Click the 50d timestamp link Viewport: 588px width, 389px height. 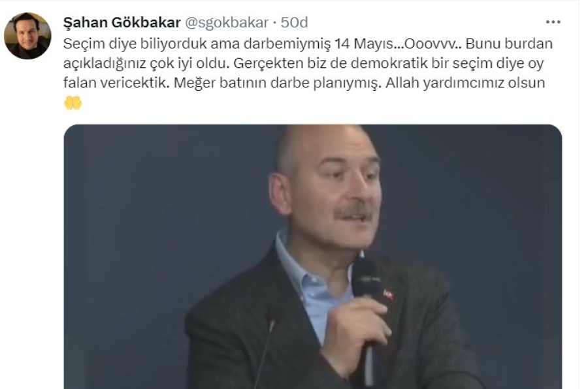[295, 22]
